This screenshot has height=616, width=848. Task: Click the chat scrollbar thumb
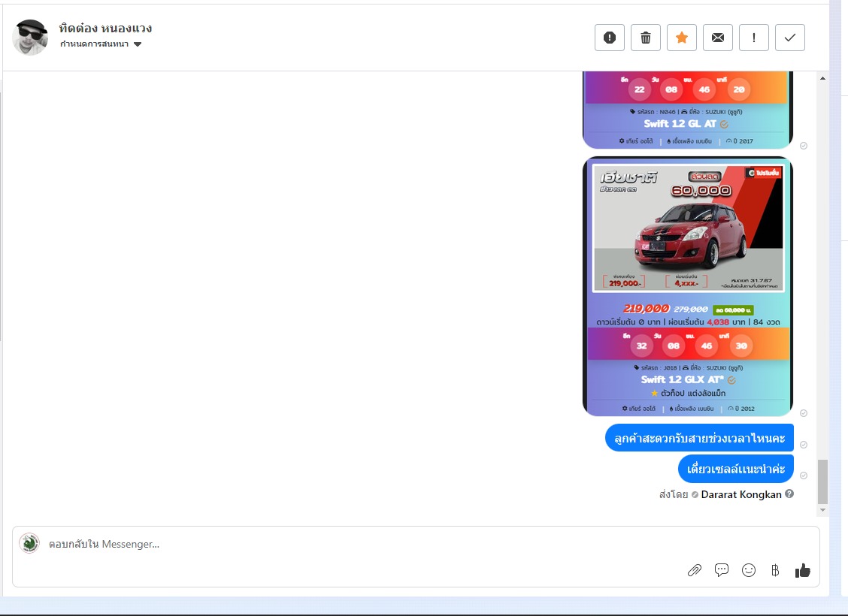(822, 482)
